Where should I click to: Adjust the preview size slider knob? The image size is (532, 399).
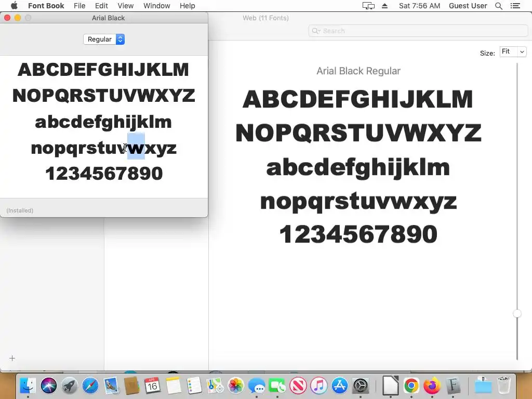[x=517, y=313]
